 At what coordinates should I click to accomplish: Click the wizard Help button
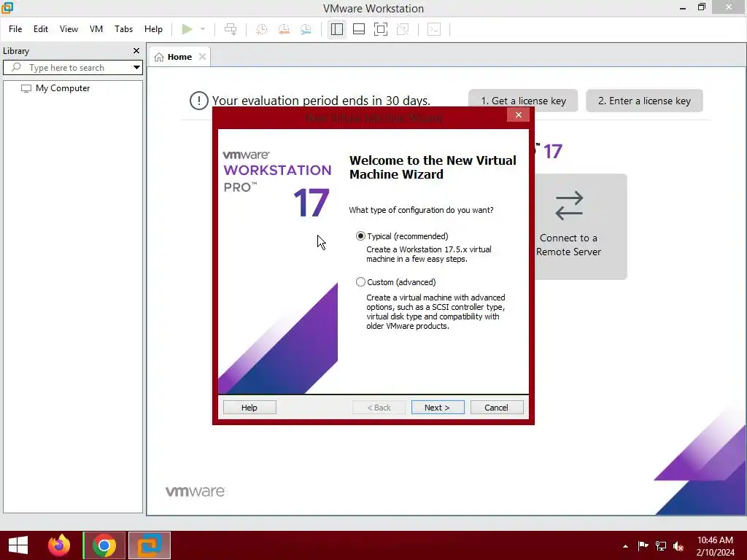(x=249, y=407)
